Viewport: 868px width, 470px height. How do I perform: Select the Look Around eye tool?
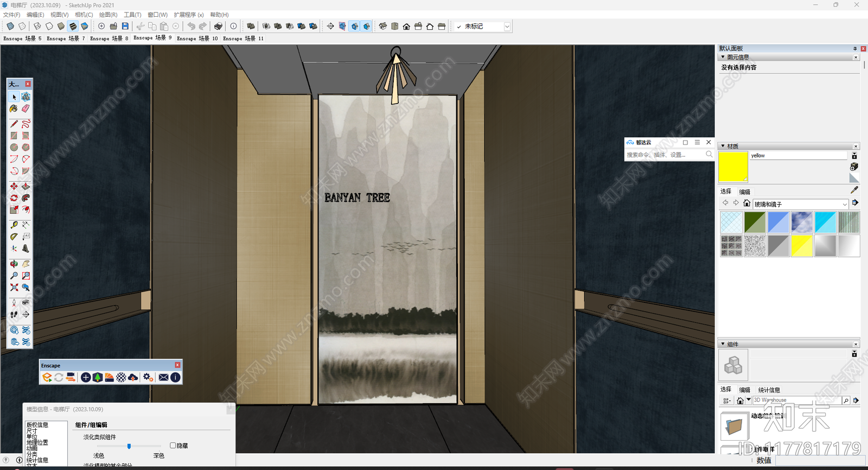[25, 302]
